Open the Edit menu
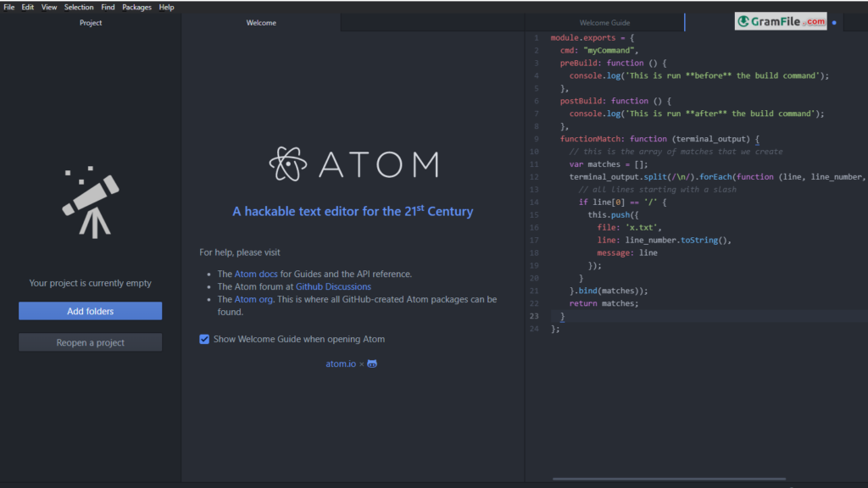Image resolution: width=868 pixels, height=488 pixels. [28, 7]
